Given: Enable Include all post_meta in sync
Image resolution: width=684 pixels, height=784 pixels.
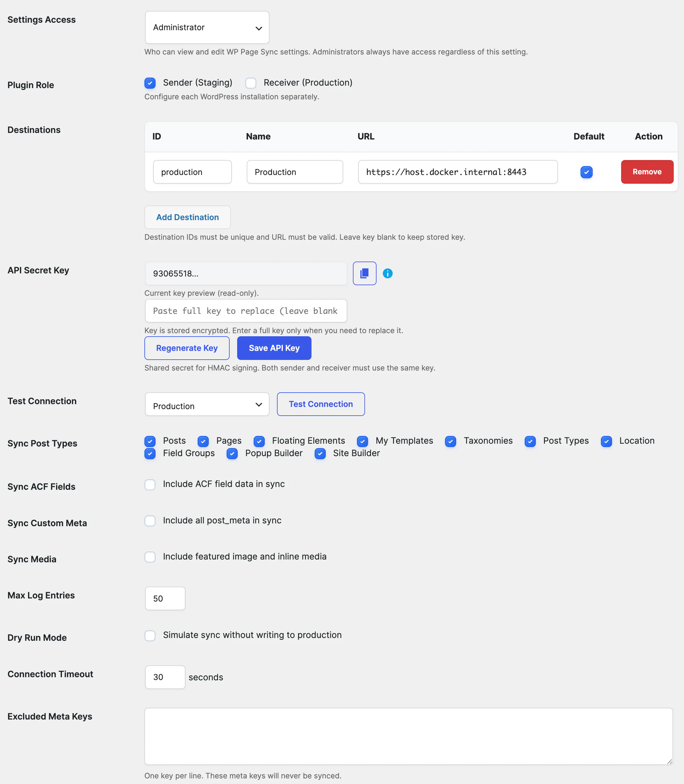Looking at the screenshot, I should (x=150, y=521).
